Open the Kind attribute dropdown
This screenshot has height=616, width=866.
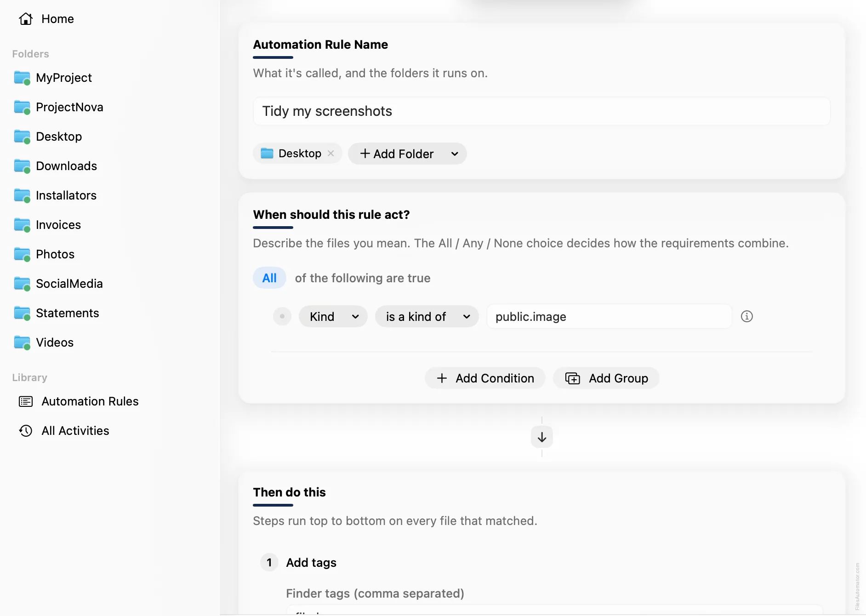(333, 316)
